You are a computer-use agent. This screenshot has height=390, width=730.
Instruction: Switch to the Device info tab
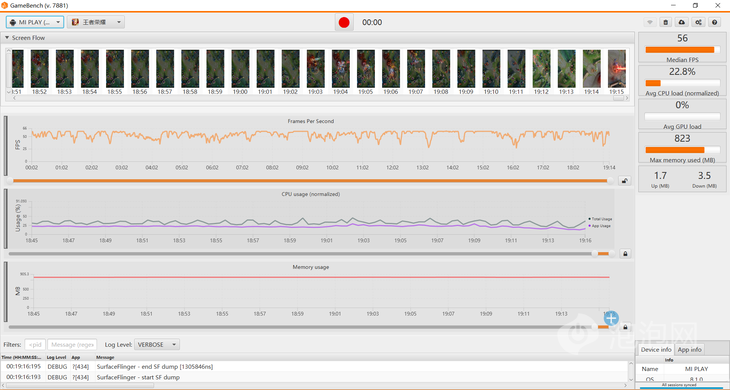click(x=656, y=350)
